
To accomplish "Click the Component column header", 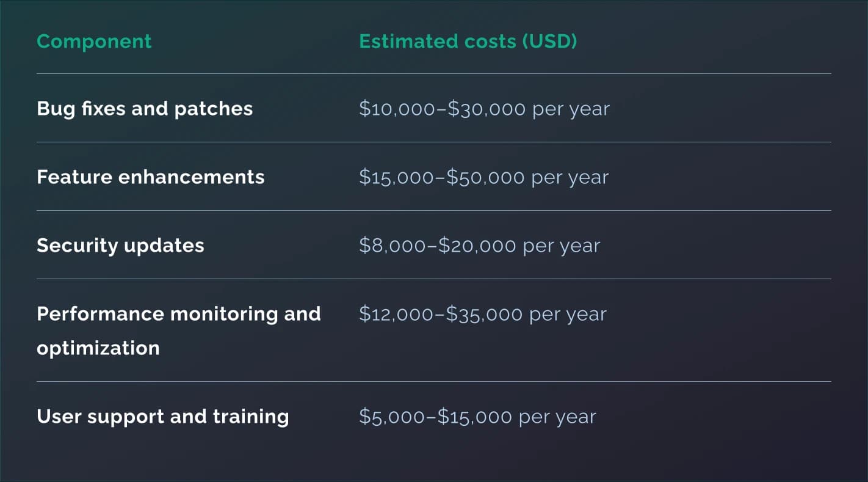I will point(94,42).
